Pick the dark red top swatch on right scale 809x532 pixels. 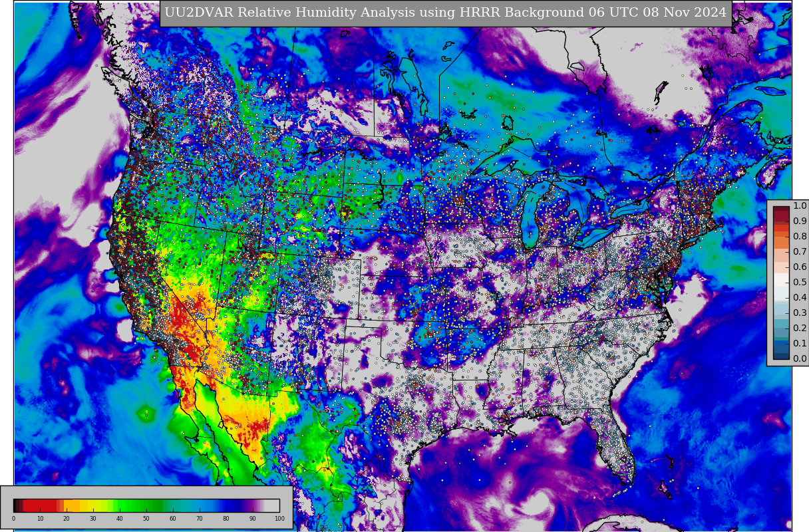tap(782, 210)
